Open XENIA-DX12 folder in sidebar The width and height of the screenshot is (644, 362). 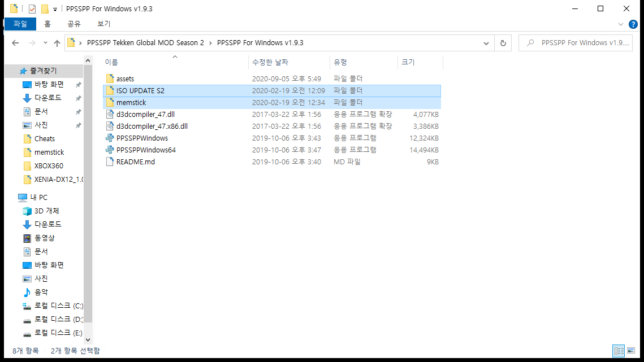(x=59, y=180)
